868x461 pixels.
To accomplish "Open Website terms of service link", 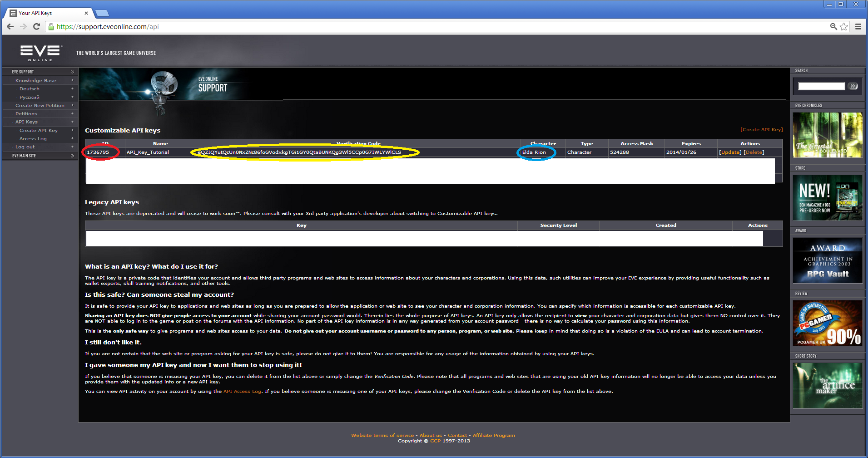I will (x=382, y=435).
